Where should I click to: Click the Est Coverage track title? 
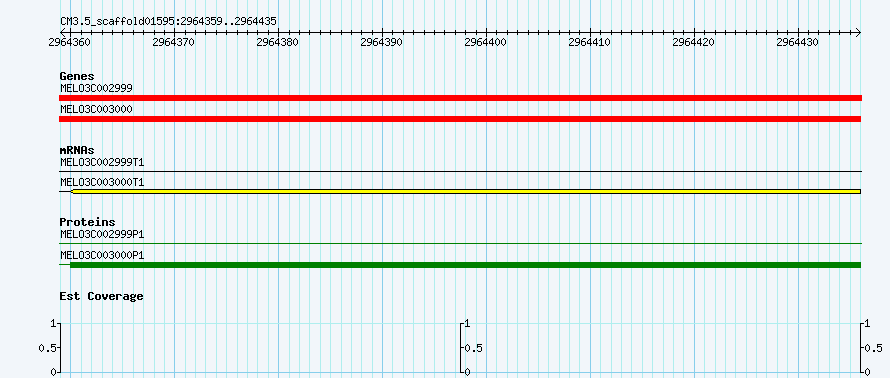102,296
